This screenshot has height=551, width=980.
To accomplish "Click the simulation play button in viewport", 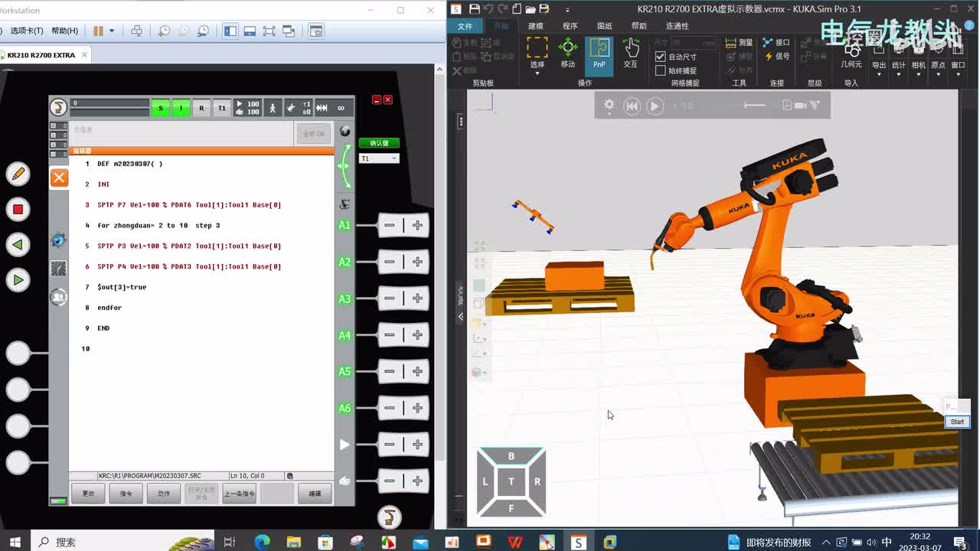I will coord(655,106).
